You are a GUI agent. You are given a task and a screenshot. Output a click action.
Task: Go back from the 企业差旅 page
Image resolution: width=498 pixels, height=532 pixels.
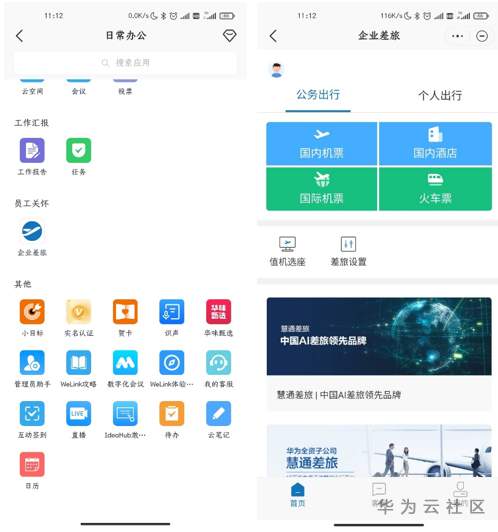point(273,36)
